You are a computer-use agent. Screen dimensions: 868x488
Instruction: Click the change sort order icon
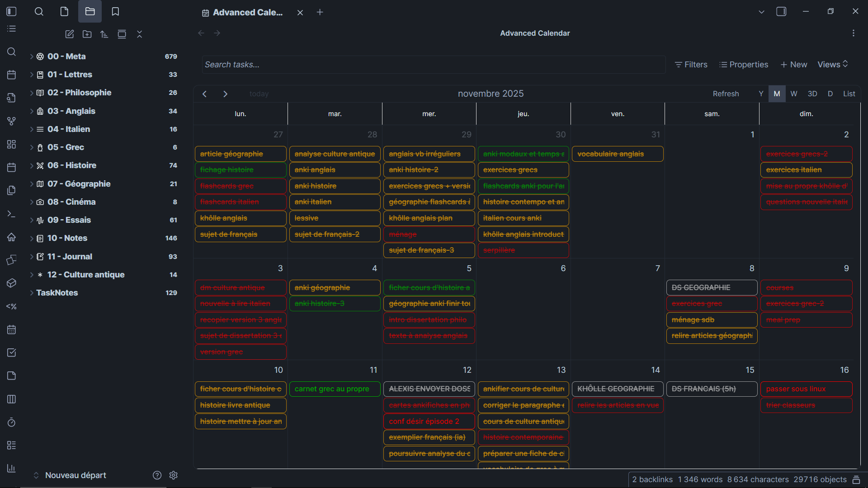[x=104, y=34]
